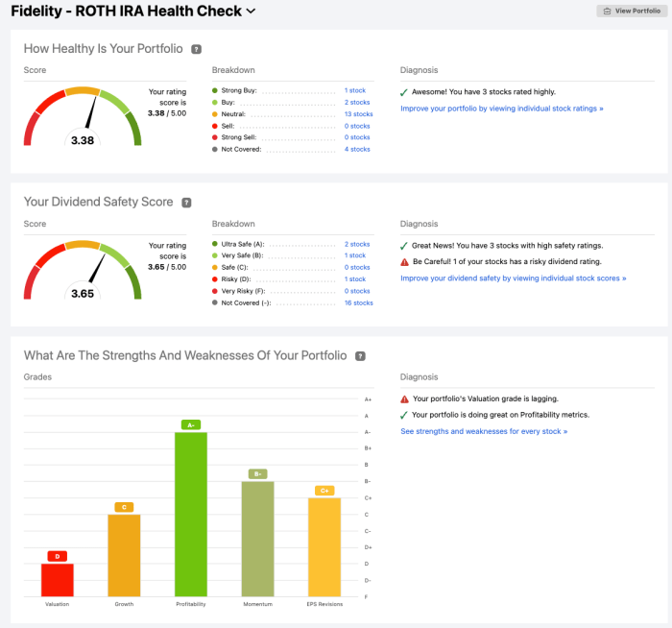The width and height of the screenshot is (672, 628).
Task: Open the Not Covered 4 stocks link
Action: (x=357, y=149)
